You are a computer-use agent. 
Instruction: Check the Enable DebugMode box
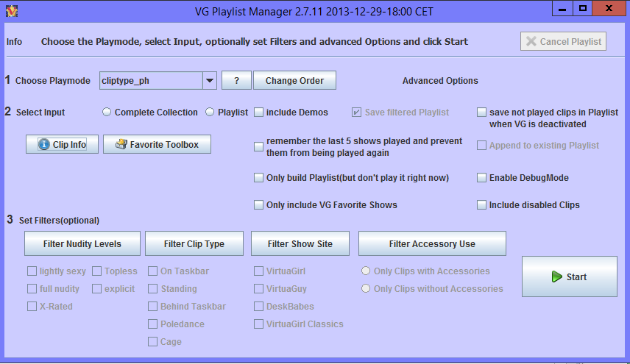point(481,178)
